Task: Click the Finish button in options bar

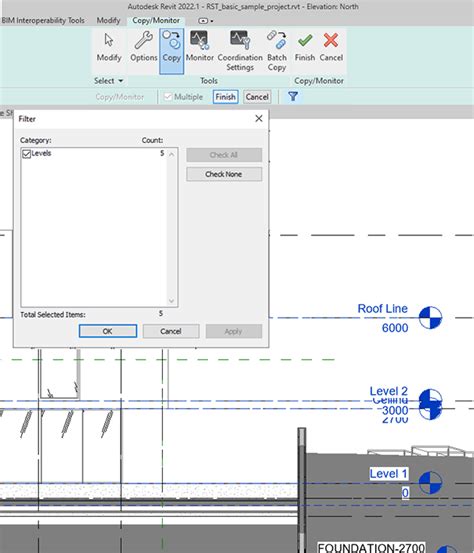Action: click(225, 97)
